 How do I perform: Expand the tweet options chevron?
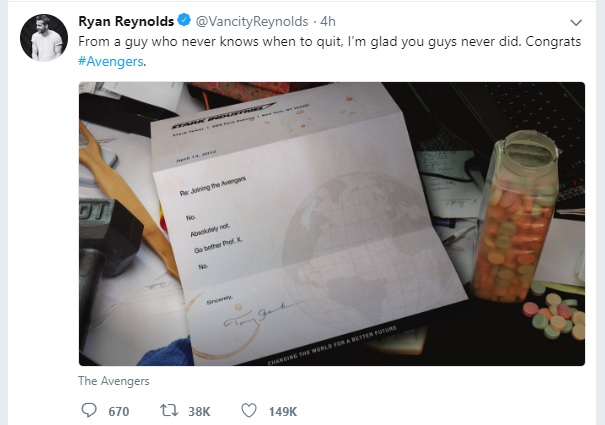coord(575,21)
